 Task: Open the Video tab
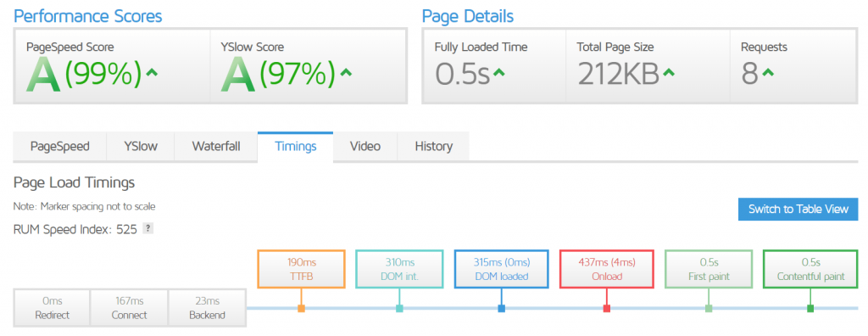365,147
